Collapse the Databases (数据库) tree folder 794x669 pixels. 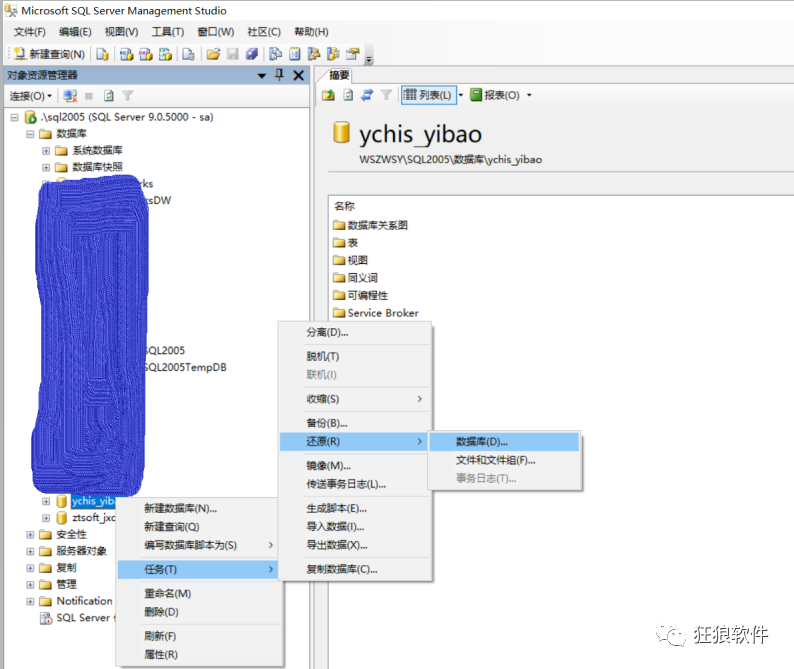tap(30, 134)
